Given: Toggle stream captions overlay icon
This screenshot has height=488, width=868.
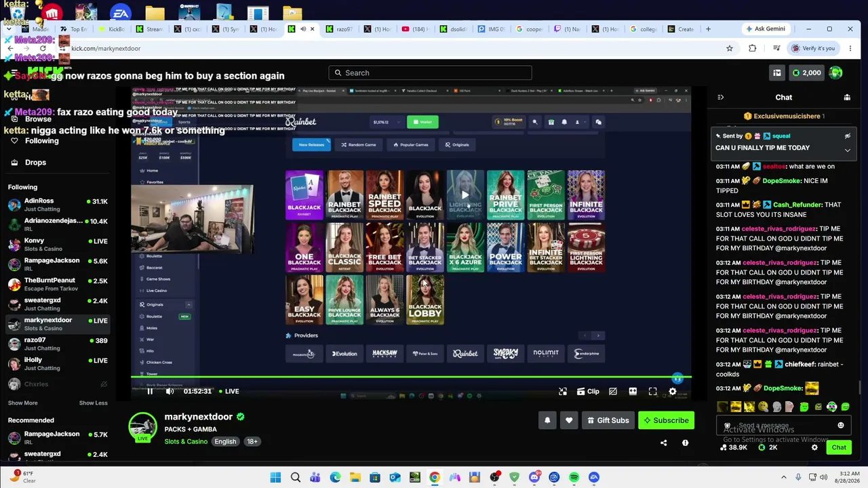Looking at the screenshot, I should (613, 391).
